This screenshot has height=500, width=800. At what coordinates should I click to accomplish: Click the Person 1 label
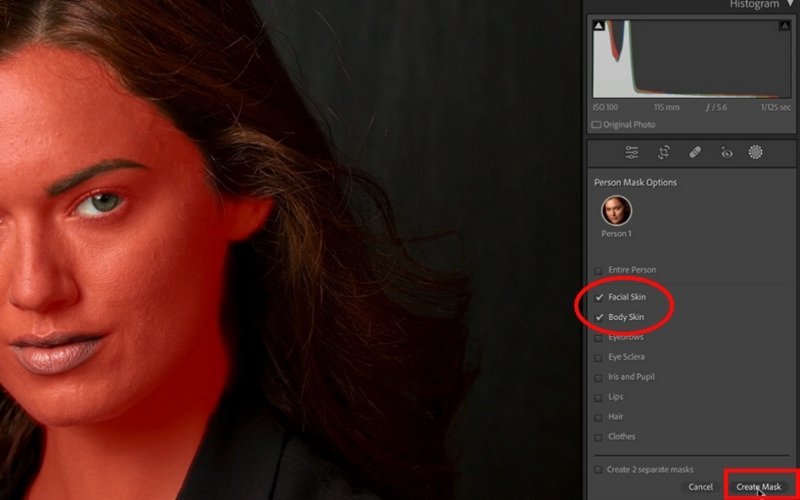(x=616, y=234)
